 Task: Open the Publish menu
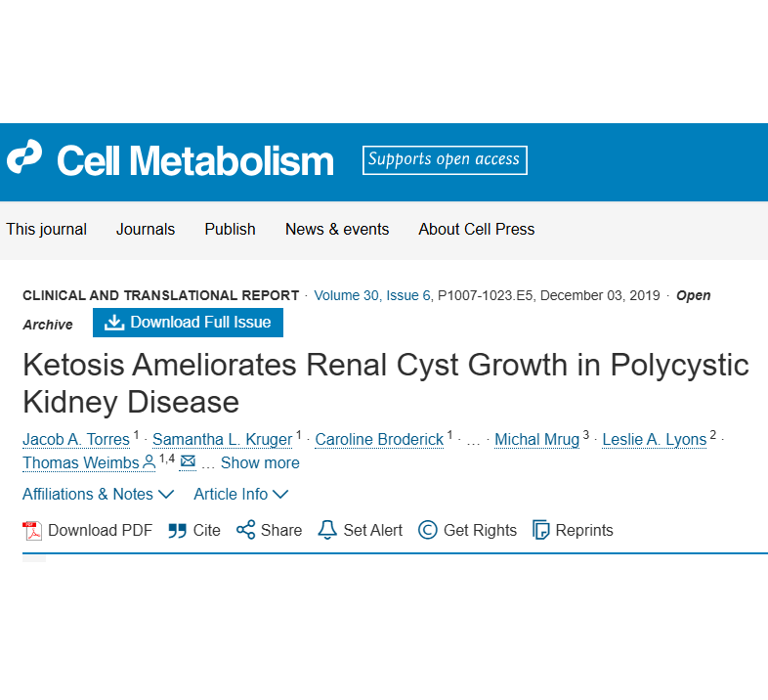tap(230, 230)
